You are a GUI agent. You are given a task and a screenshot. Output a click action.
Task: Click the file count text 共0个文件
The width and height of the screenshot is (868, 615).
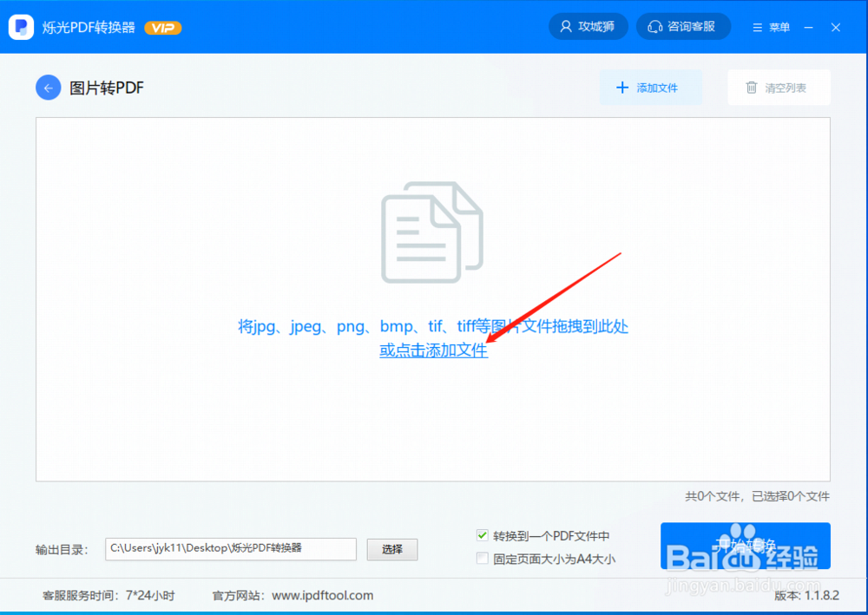[712, 497]
